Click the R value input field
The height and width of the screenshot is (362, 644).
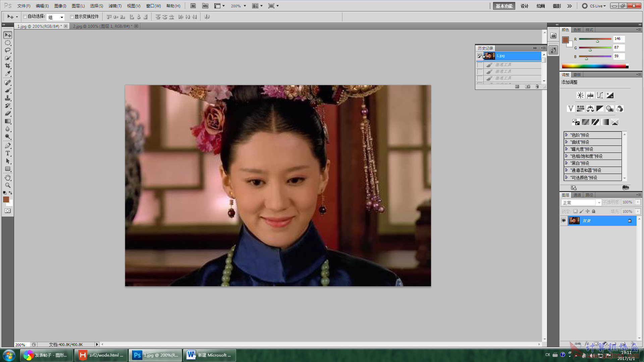click(619, 39)
